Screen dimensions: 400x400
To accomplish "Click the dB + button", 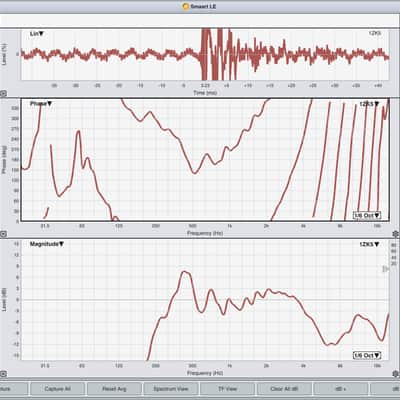I will [341, 389].
